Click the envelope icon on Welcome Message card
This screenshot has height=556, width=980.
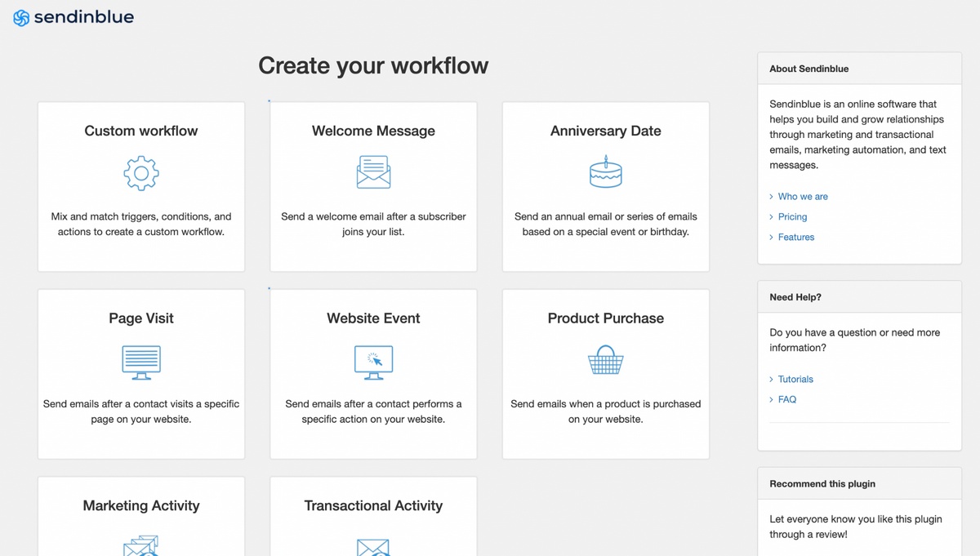pyautogui.click(x=373, y=172)
